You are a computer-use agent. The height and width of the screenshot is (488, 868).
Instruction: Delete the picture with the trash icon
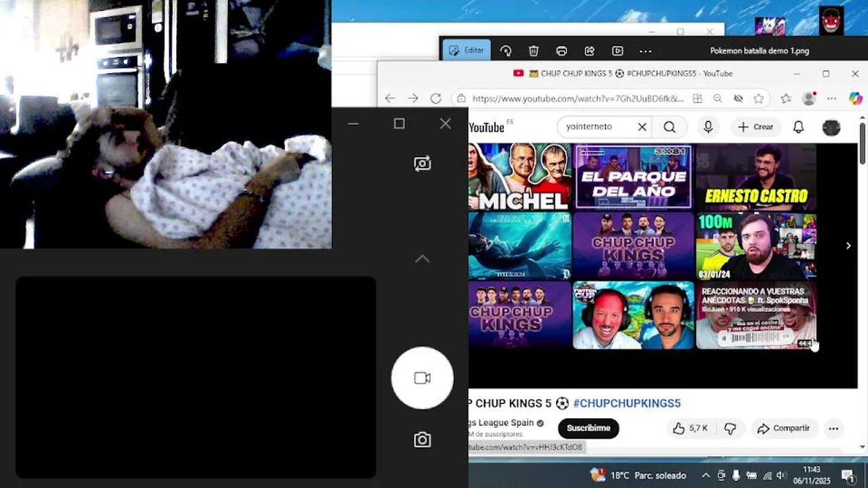coord(534,51)
